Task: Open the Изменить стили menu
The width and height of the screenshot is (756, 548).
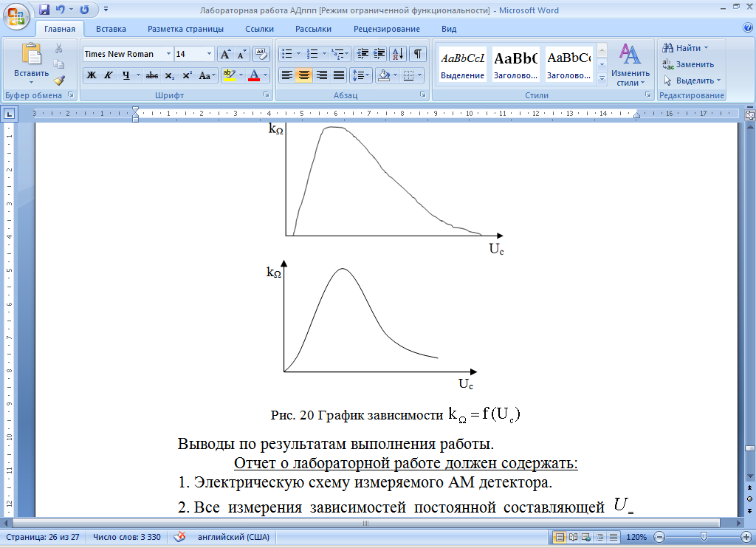Action: [x=630, y=65]
